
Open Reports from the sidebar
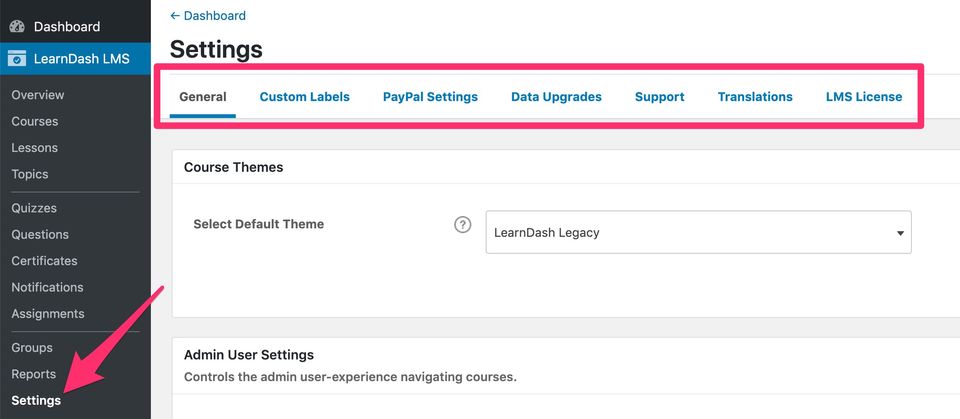tap(33, 374)
